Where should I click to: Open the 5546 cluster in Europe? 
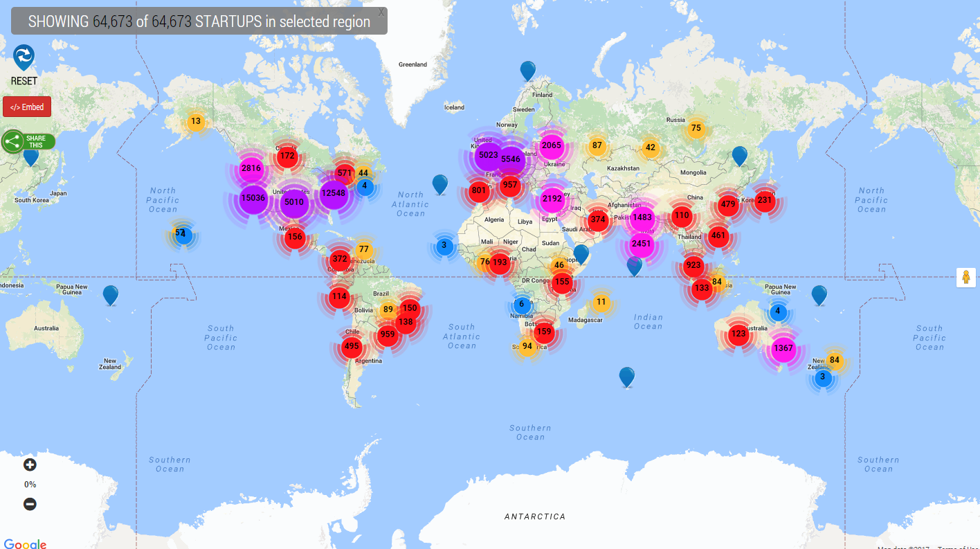[511, 159]
